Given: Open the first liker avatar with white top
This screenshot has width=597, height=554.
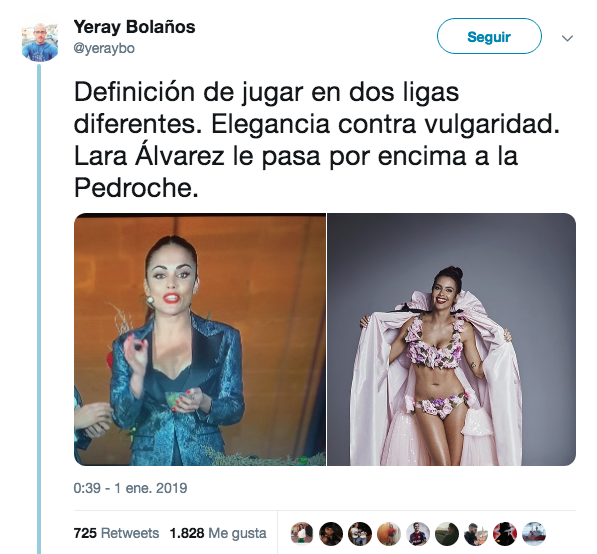Looking at the screenshot, I should coord(302,533).
